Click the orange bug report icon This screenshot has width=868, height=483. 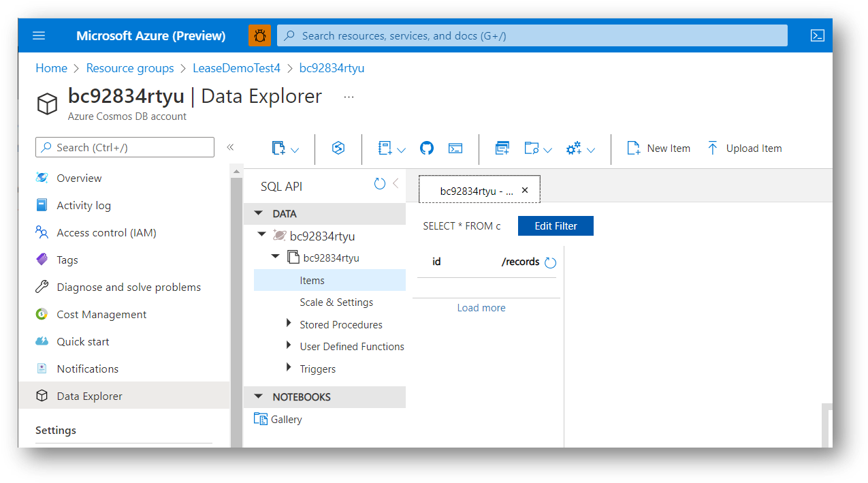coord(259,35)
